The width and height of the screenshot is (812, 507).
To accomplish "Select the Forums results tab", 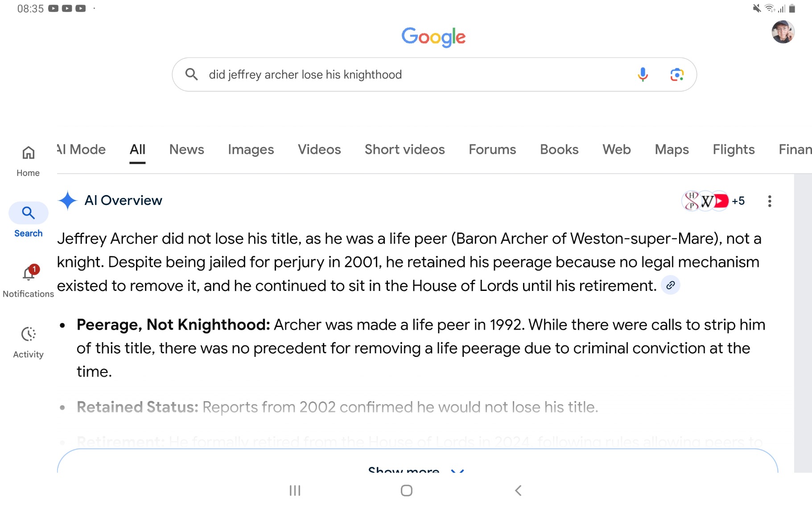I will point(492,150).
